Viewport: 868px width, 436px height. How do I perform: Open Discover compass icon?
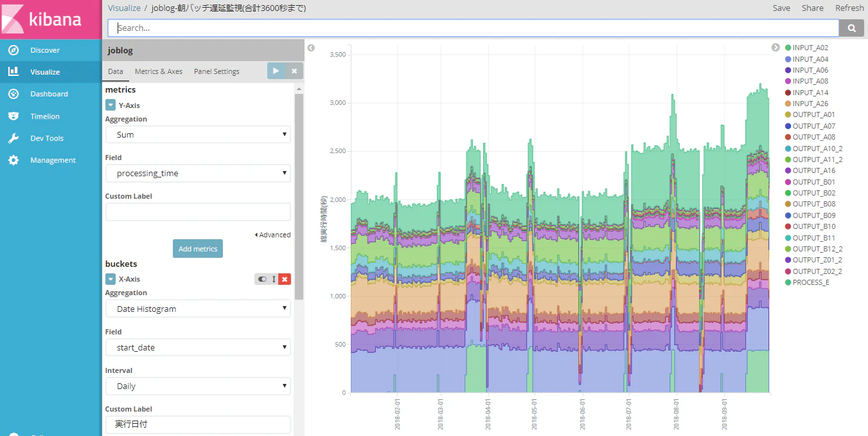13,50
